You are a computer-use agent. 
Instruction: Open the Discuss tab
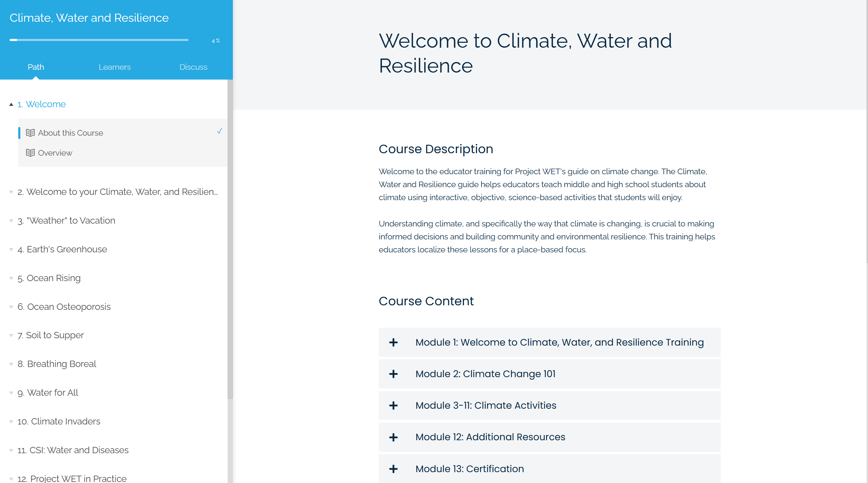pos(193,67)
